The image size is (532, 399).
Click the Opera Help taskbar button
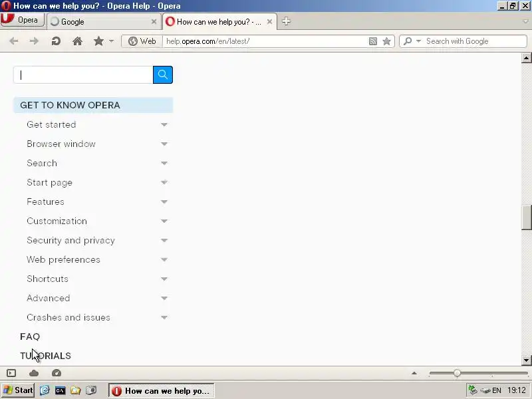[162, 390]
